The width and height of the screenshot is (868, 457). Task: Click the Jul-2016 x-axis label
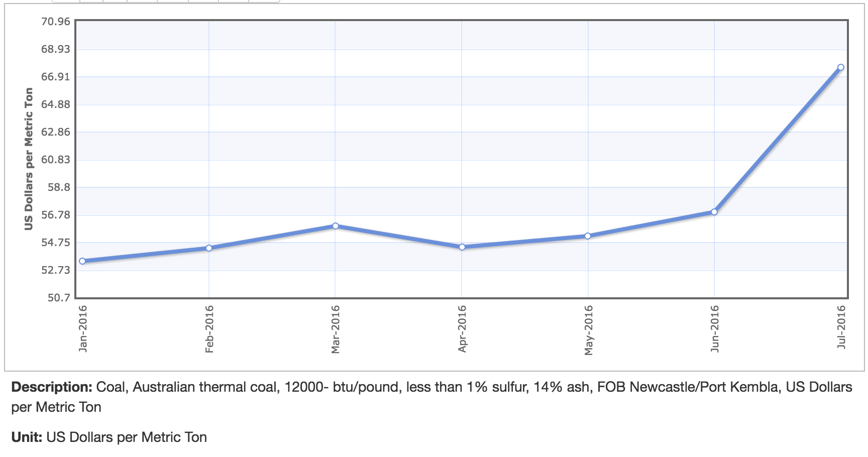click(x=841, y=326)
